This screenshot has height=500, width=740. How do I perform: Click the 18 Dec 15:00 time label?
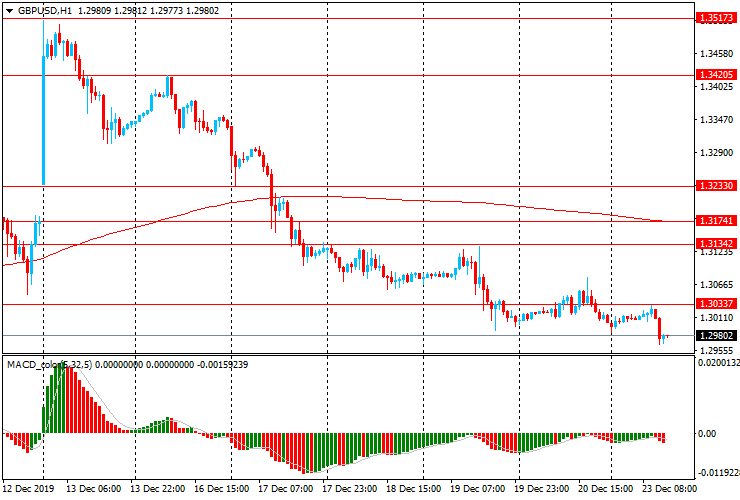pyautogui.click(x=414, y=489)
